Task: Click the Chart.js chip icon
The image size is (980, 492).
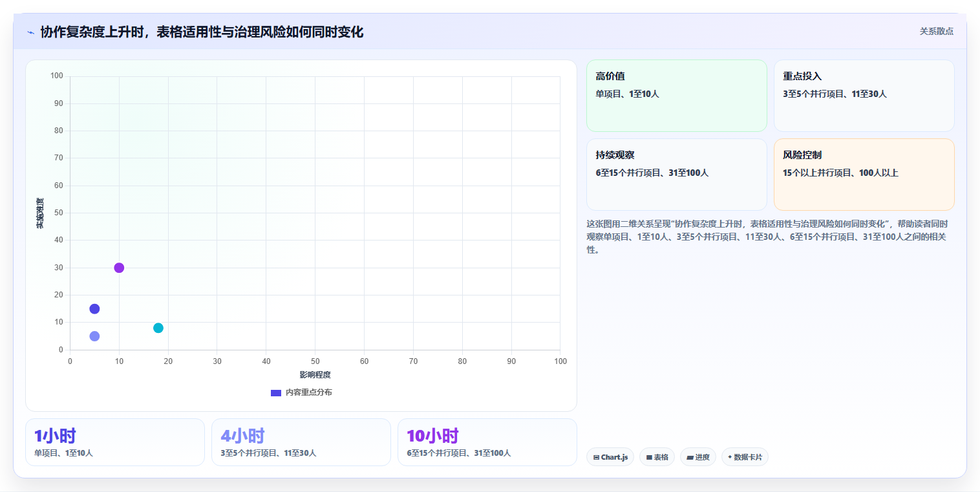Action: tap(596, 458)
